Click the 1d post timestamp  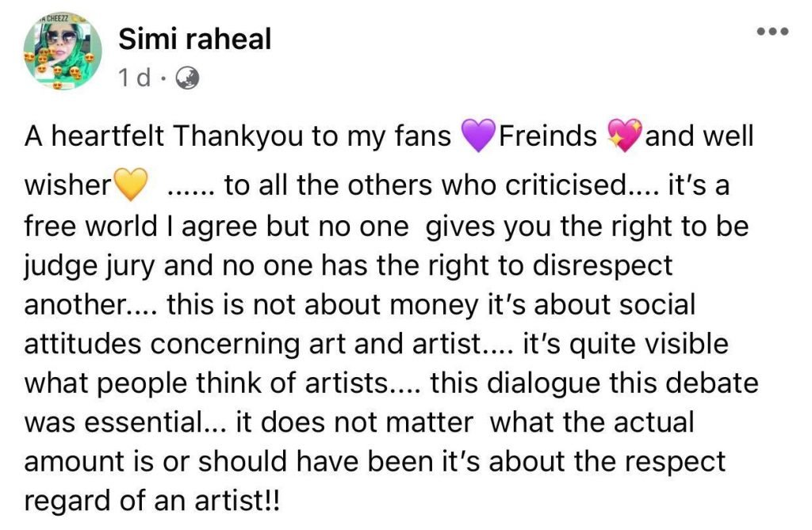click(x=134, y=78)
